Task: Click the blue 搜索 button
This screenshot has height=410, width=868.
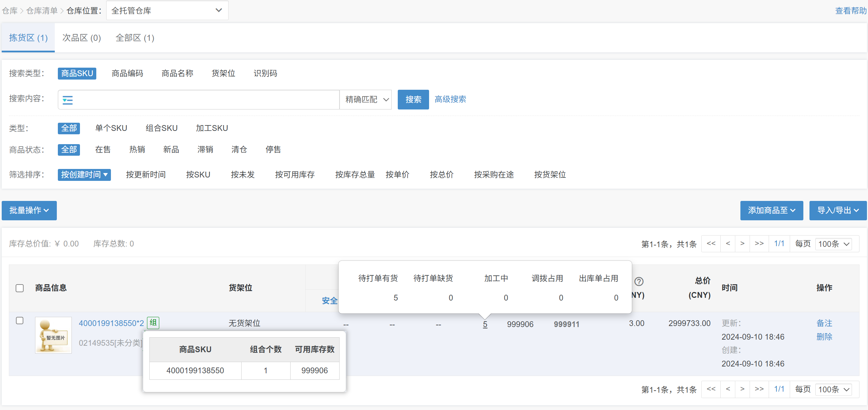Action: click(413, 100)
